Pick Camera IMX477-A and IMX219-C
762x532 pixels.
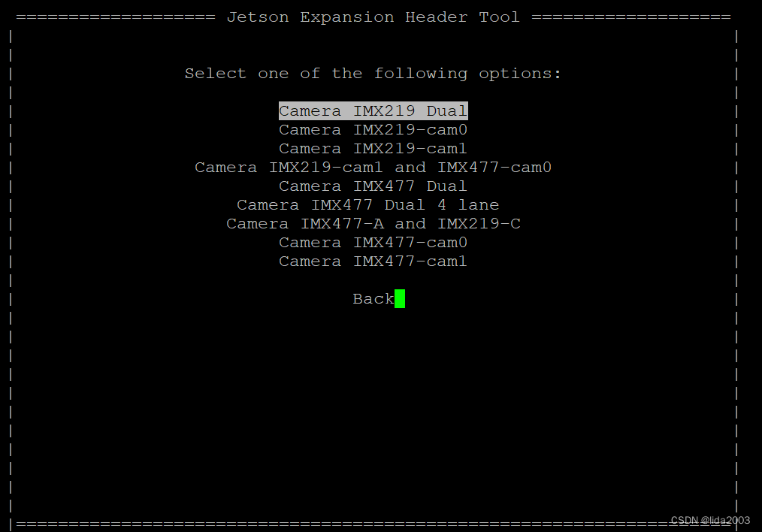[373, 223]
